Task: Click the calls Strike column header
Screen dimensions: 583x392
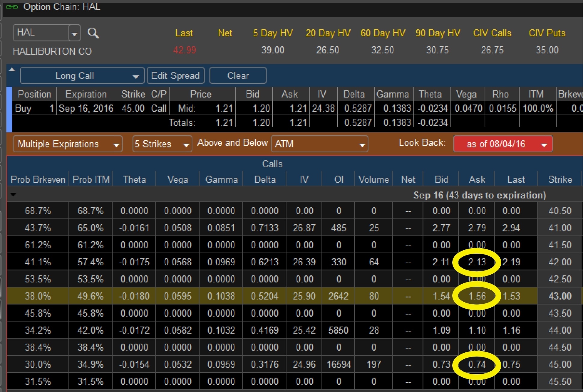Action: (560, 179)
